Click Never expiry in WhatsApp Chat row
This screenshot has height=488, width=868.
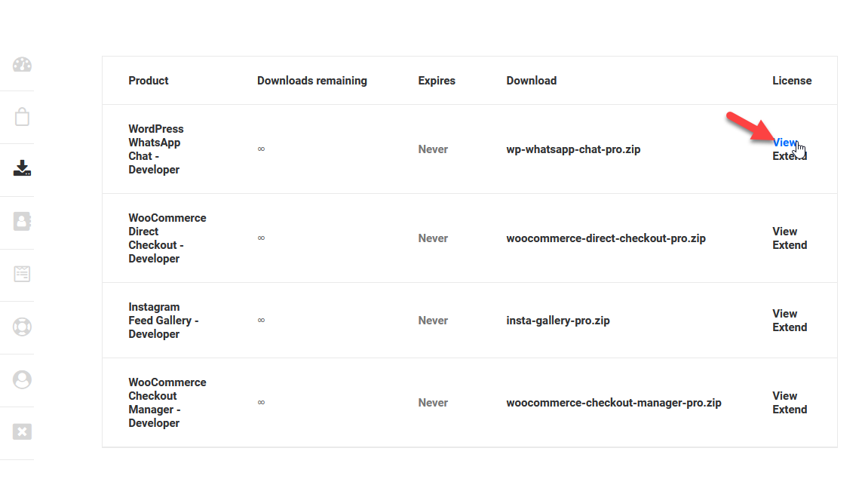[433, 149]
